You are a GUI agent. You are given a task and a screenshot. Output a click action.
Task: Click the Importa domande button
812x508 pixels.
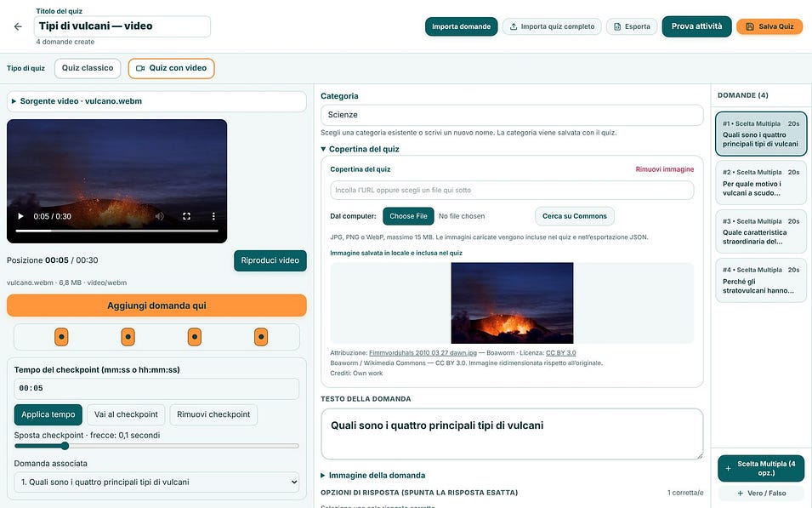point(461,26)
